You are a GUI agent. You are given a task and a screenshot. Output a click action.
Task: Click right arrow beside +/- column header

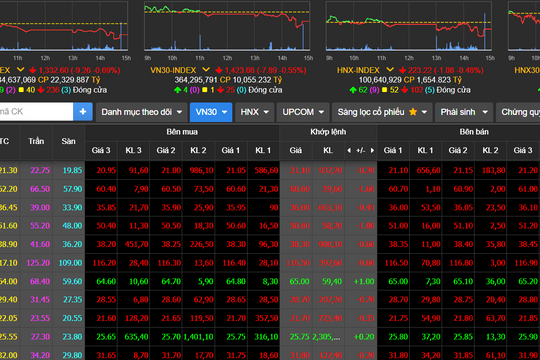point(372,150)
